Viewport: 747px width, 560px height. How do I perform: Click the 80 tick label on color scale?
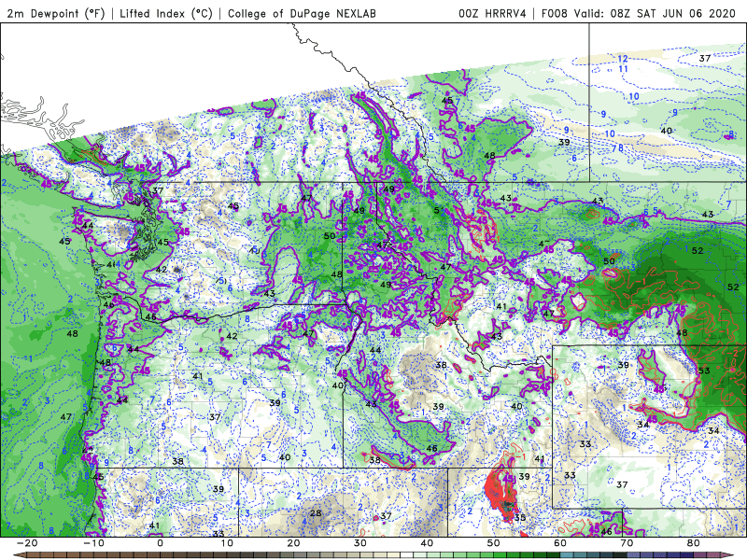pos(694,543)
